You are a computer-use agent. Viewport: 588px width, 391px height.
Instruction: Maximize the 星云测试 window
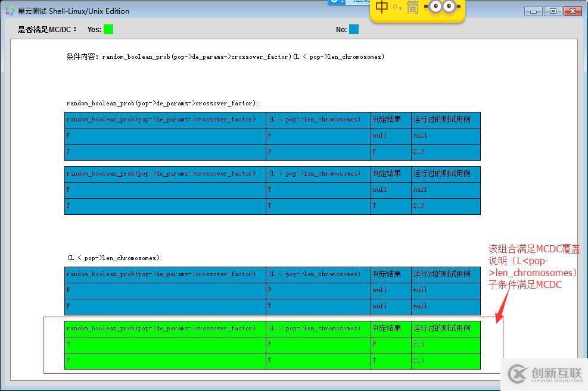click(553, 11)
